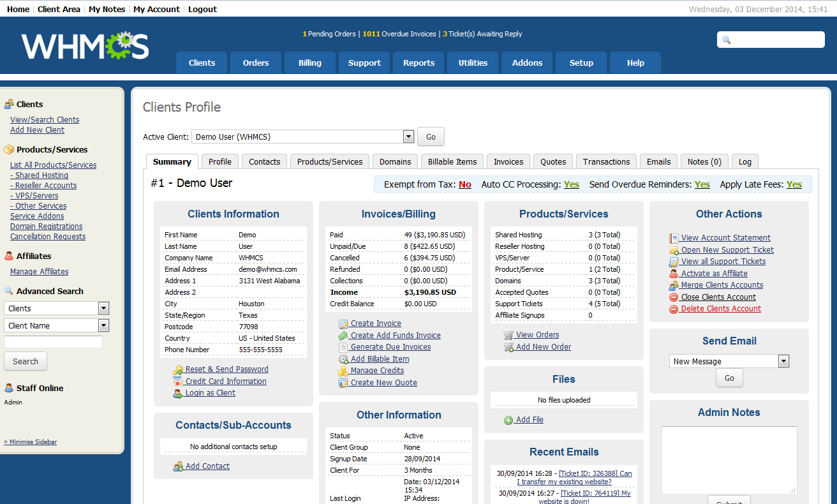Toggle Auto CC Processing setting (Yes)
This screenshot has width=837, height=504.
(x=572, y=184)
